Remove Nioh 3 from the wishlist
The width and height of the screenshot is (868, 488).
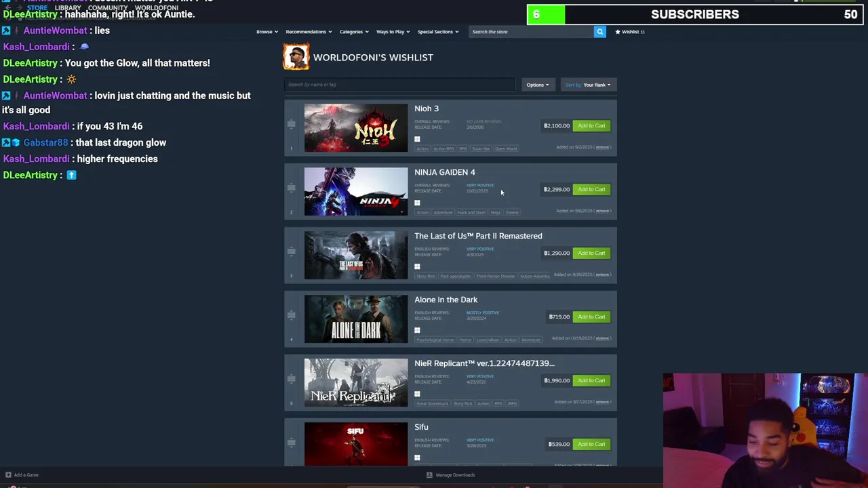click(x=602, y=147)
